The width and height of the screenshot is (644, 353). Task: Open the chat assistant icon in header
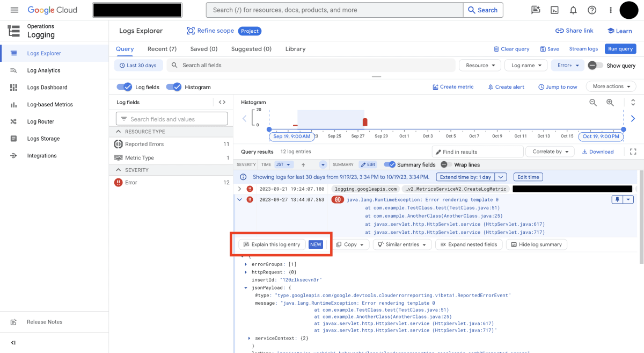tap(536, 10)
